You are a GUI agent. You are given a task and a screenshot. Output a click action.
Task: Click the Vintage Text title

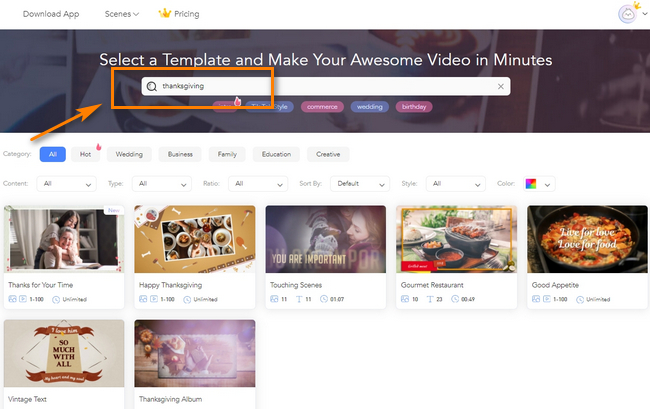point(27,399)
